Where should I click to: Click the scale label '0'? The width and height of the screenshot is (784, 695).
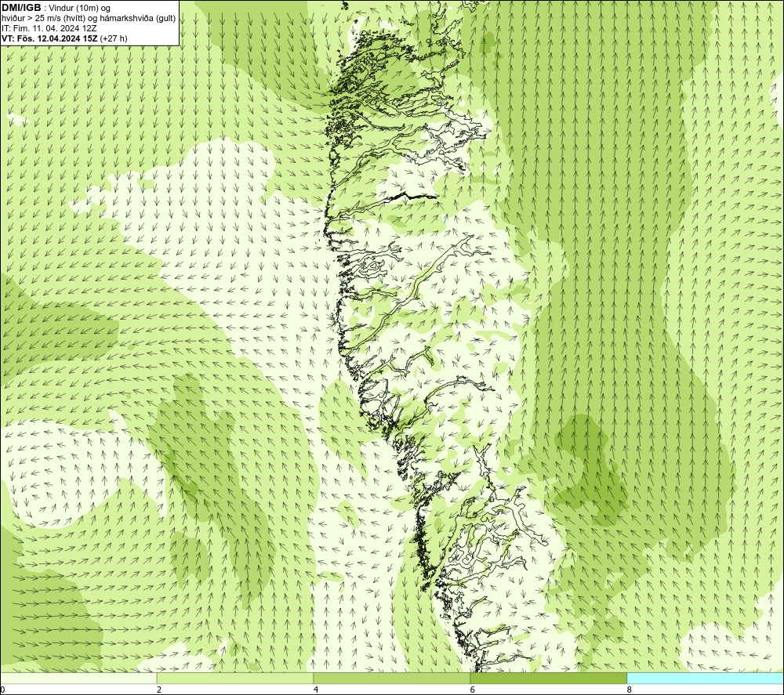click(2, 690)
